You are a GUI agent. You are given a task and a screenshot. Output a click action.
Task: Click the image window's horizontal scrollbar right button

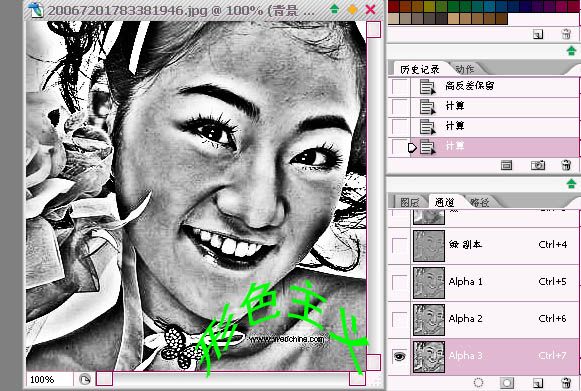(357, 379)
